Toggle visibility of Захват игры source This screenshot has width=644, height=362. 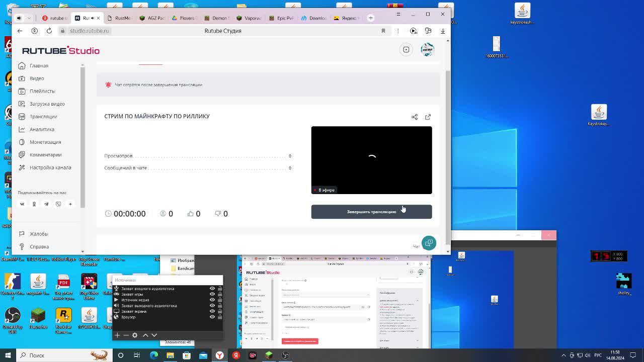click(x=212, y=294)
